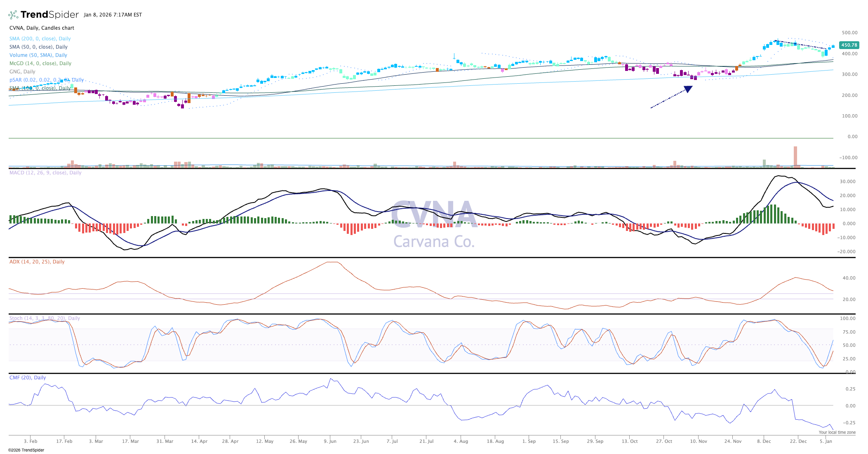Click the Carvana Co. watermark label
Image resolution: width=868 pixels, height=454 pixels.
click(434, 242)
